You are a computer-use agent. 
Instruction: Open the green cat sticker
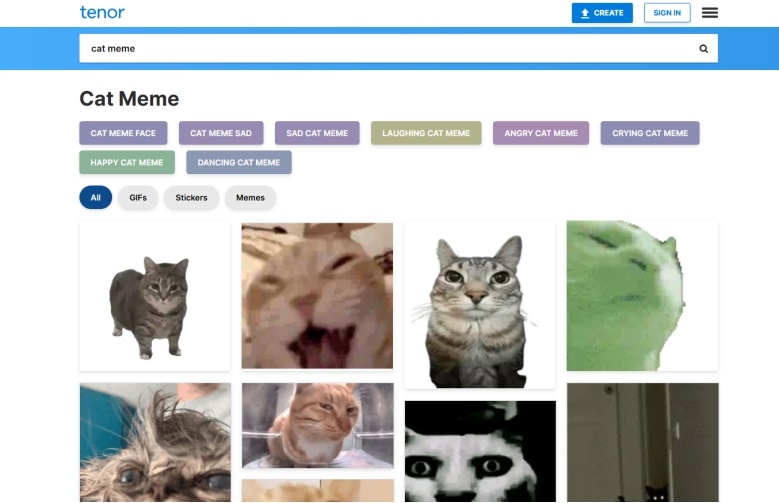[x=642, y=296]
